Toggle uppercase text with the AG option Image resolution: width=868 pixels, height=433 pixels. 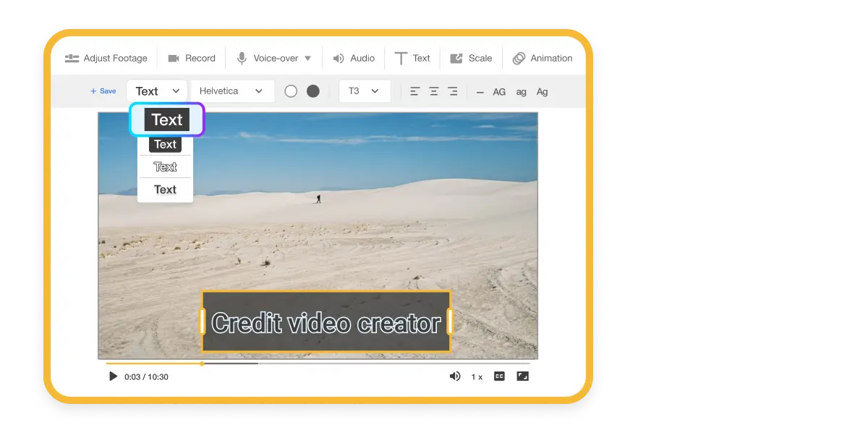(x=498, y=91)
